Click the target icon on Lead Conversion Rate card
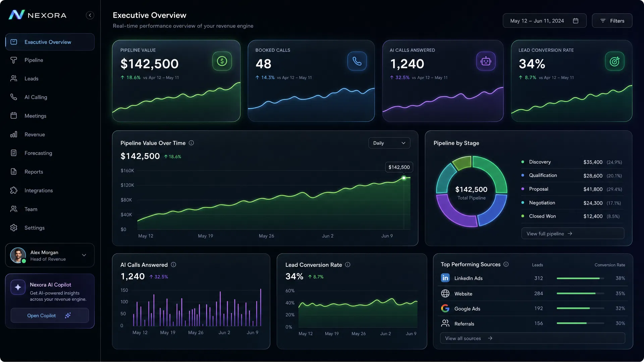Screen dimensions: 644x362 (x=614, y=61)
